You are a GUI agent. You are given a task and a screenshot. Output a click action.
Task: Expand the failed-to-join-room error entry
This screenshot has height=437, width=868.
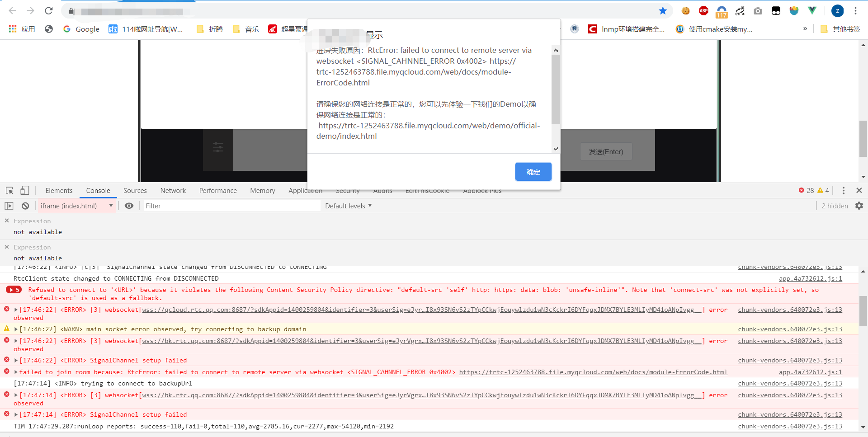pyautogui.click(x=16, y=372)
